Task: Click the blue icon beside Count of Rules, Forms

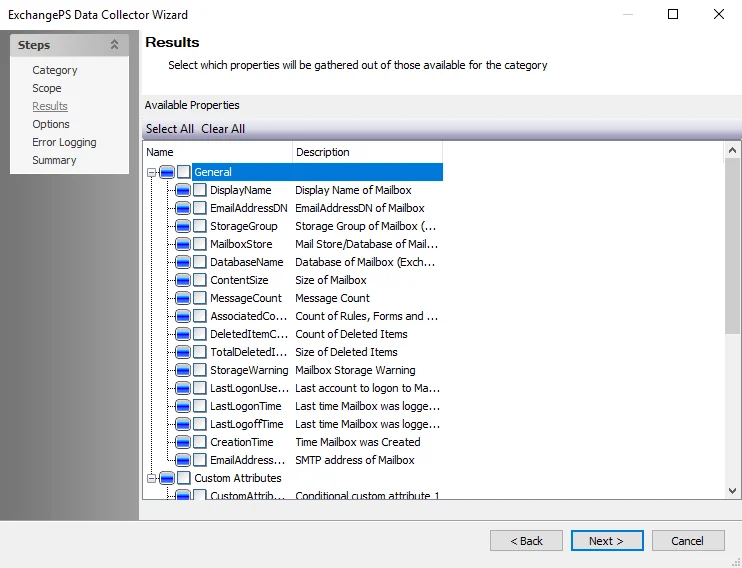Action: 183,316
